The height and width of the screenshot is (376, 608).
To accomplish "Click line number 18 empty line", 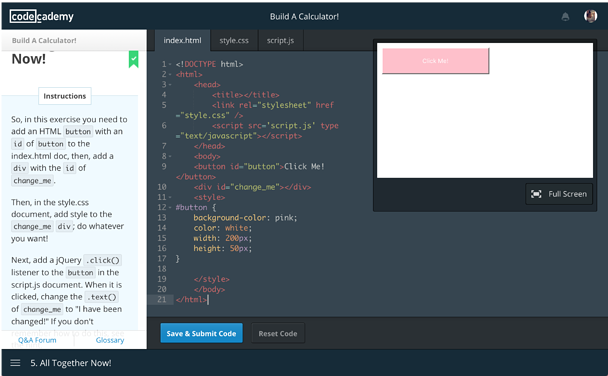I will (162, 269).
